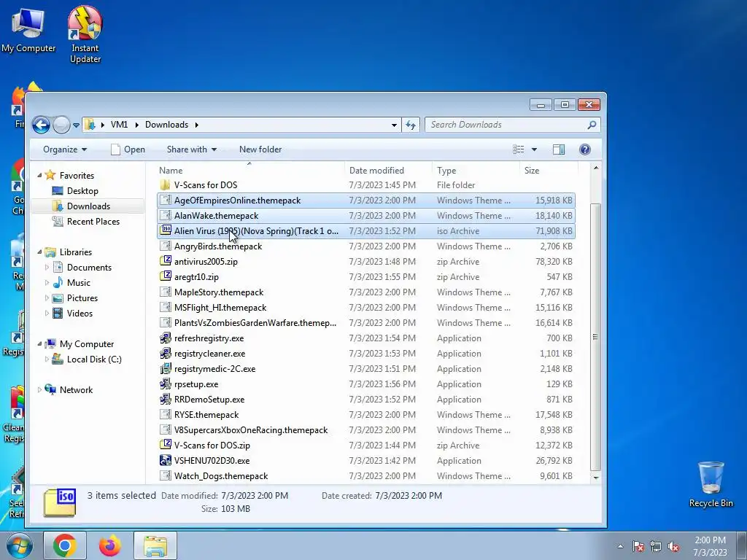Expand the Music library node
Screen dimensions: 747x560
(x=47, y=283)
